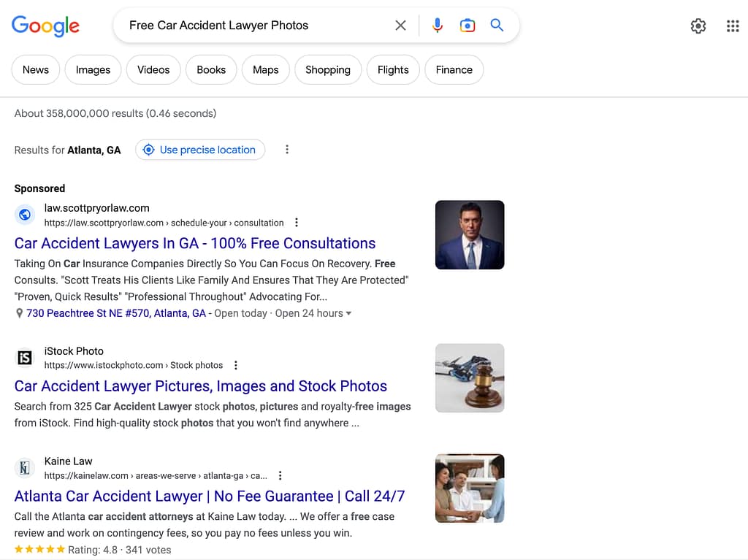This screenshot has height=560, width=748.
Task: Switch to the Books tab
Action: 211,69
